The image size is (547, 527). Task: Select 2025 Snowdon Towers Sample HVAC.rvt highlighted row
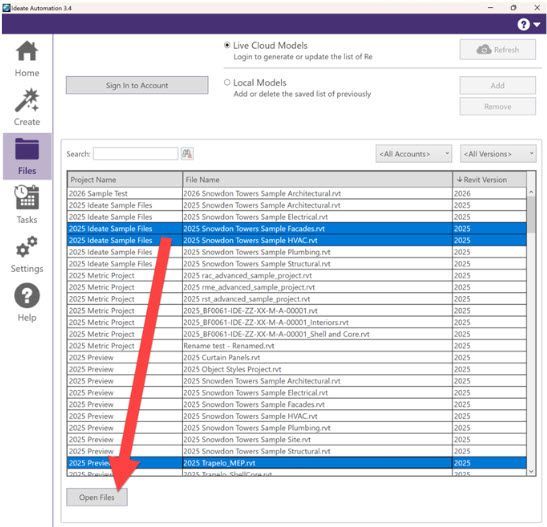point(297,240)
